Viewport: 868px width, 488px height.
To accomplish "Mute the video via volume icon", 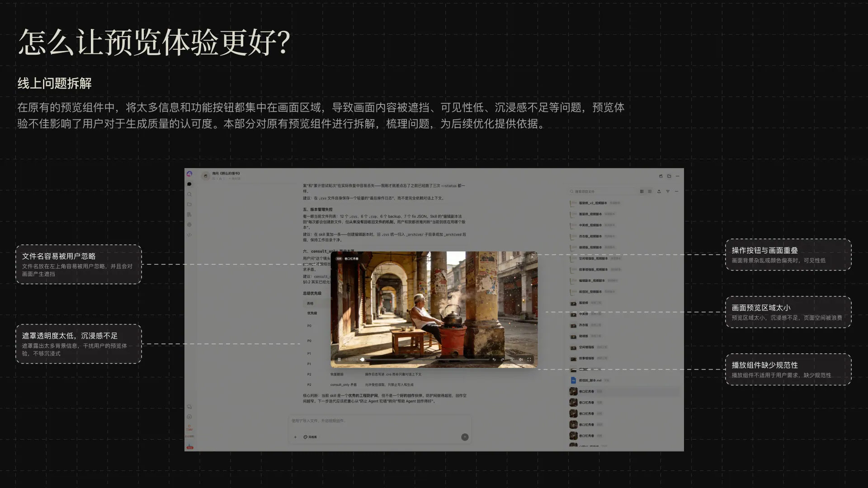I will (x=520, y=360).
